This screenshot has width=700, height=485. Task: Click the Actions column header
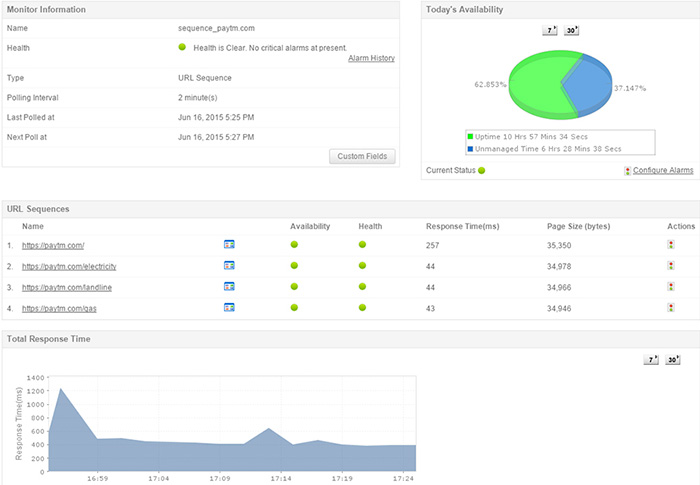(x=681, y=226)
